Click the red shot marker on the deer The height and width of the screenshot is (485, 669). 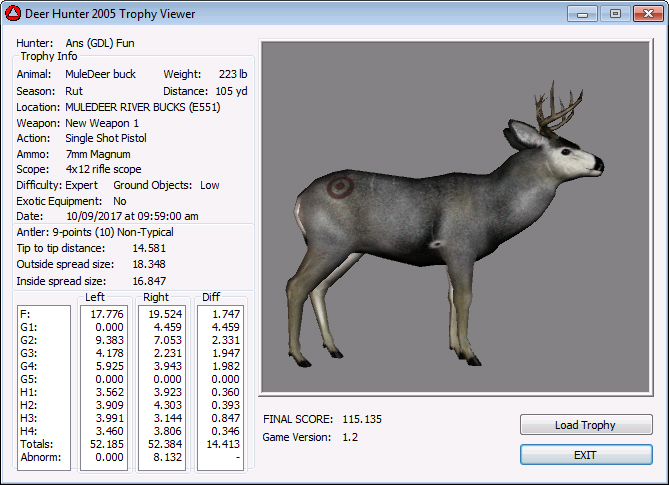(x=340, y=186)
